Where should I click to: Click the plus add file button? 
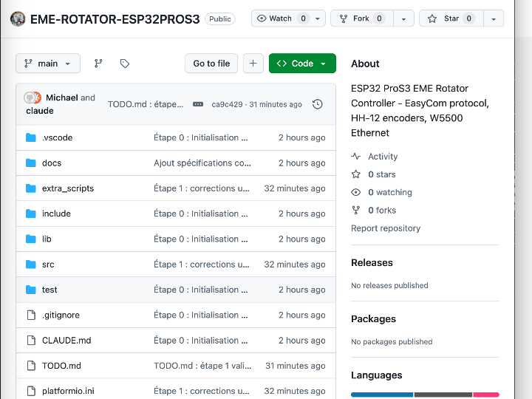click(253, 64)
